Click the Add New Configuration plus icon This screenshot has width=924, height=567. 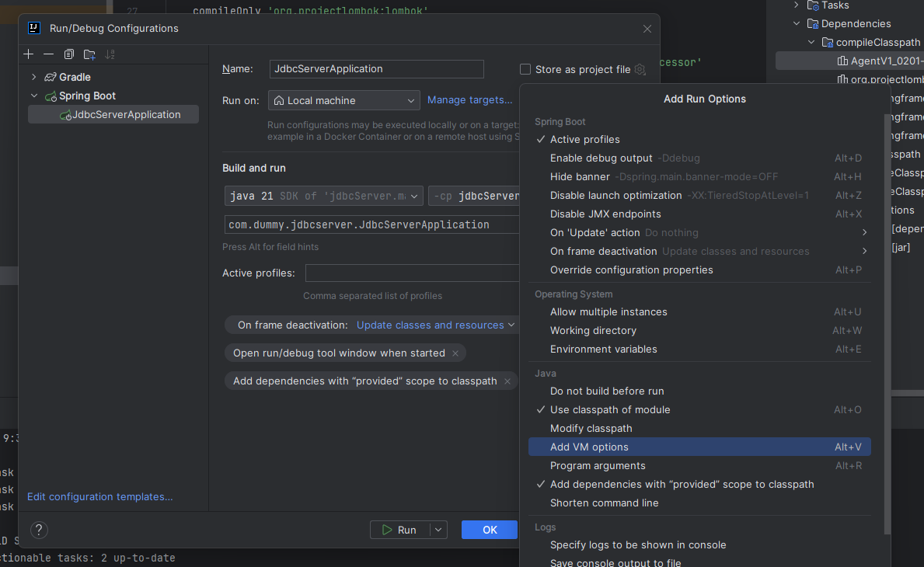[28, 54]
